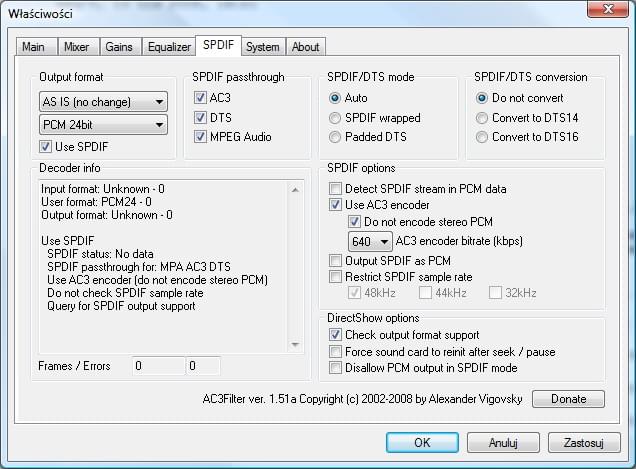
Task: Expand the AS IS output format dropdown
Action: pos(104,101)
